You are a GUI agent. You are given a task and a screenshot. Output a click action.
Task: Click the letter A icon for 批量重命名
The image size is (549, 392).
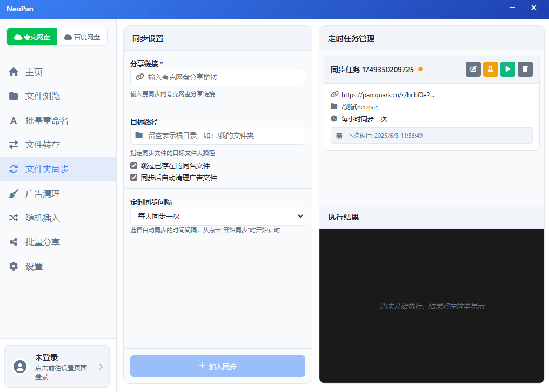[14, 121]
